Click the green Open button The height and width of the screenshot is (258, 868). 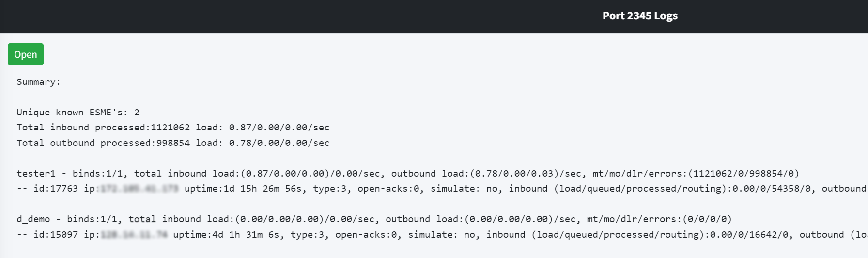point(26,54)
